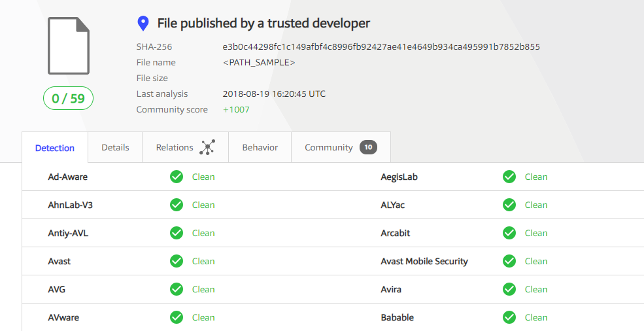Click the Arcabit engine name

pyautogui.click(x=396, y=233)
